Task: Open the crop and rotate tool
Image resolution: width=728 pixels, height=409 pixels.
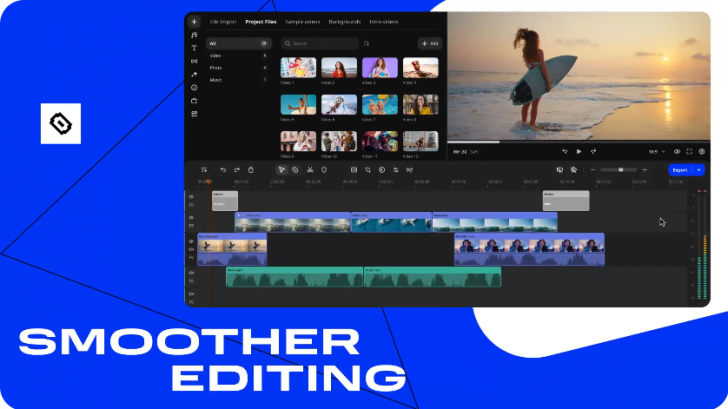Action: pos(368,170)
